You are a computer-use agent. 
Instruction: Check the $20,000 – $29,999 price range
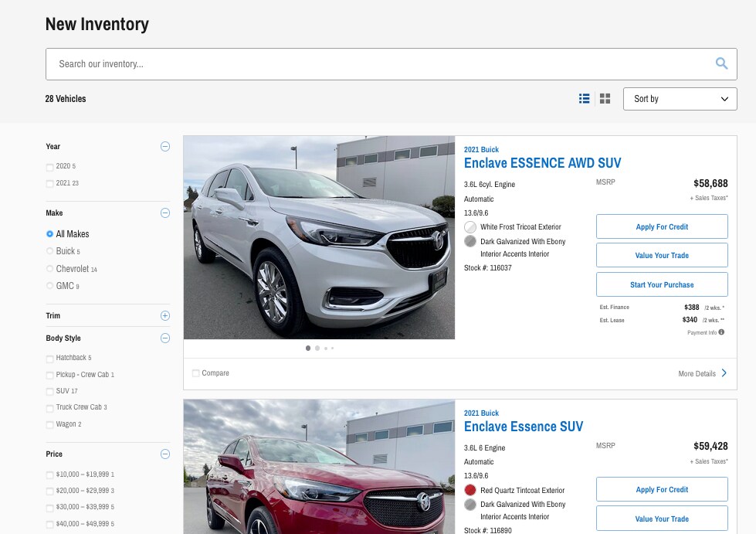click(x=49, y=491)
